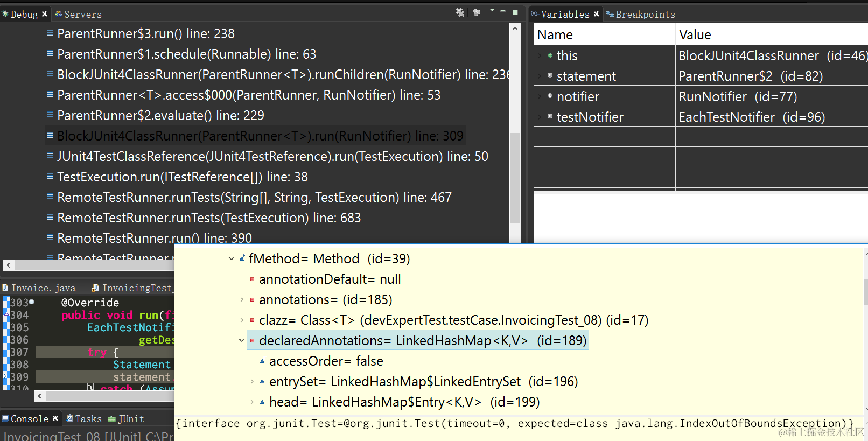Switch to the Tasks tab

pos(83,419)
